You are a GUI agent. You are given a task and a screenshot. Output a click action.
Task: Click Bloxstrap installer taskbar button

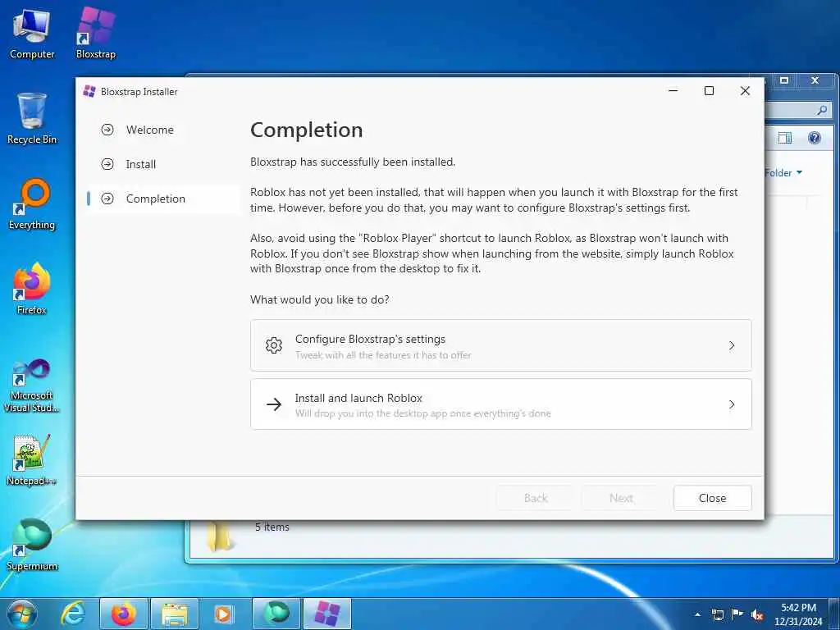coord(327,614)
